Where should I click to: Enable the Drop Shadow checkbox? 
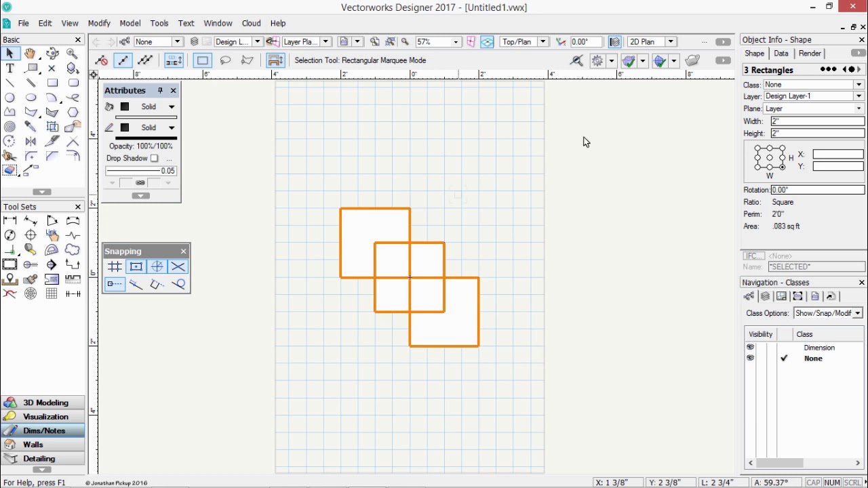coord(154,158)
